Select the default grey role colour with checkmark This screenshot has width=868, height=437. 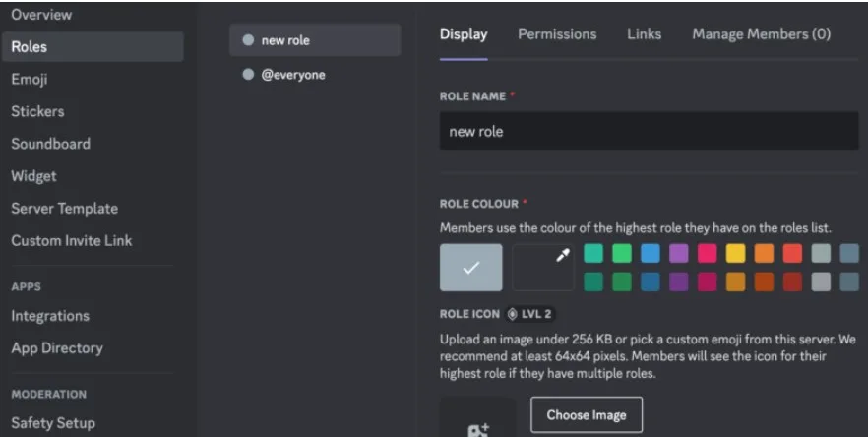pos(471,268)
